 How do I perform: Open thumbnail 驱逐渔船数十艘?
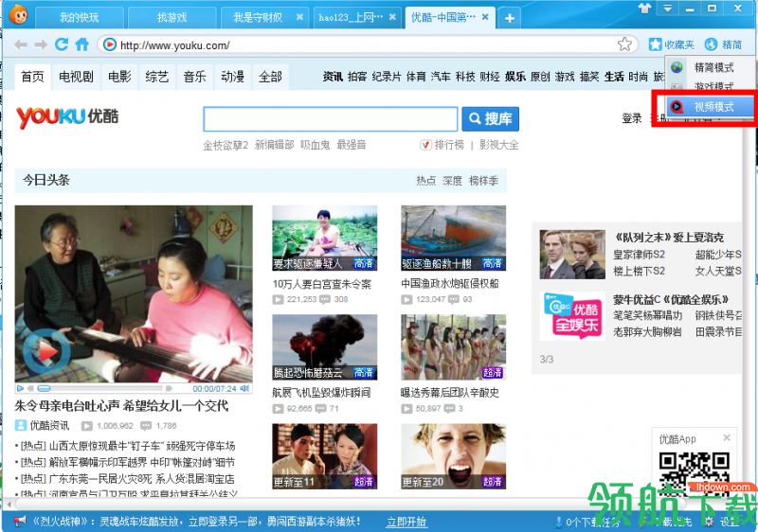click(454, 238)
